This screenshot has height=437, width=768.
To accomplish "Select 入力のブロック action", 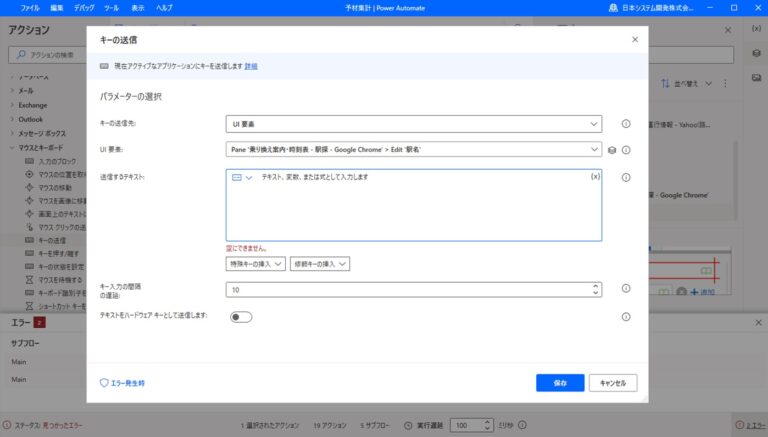I will (57, 162).
